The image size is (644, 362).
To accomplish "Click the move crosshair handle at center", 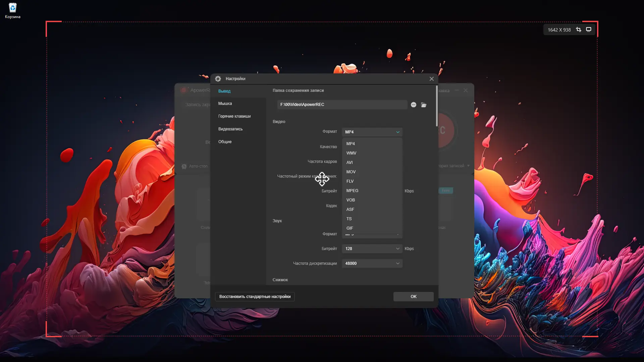I will point(322,179).
